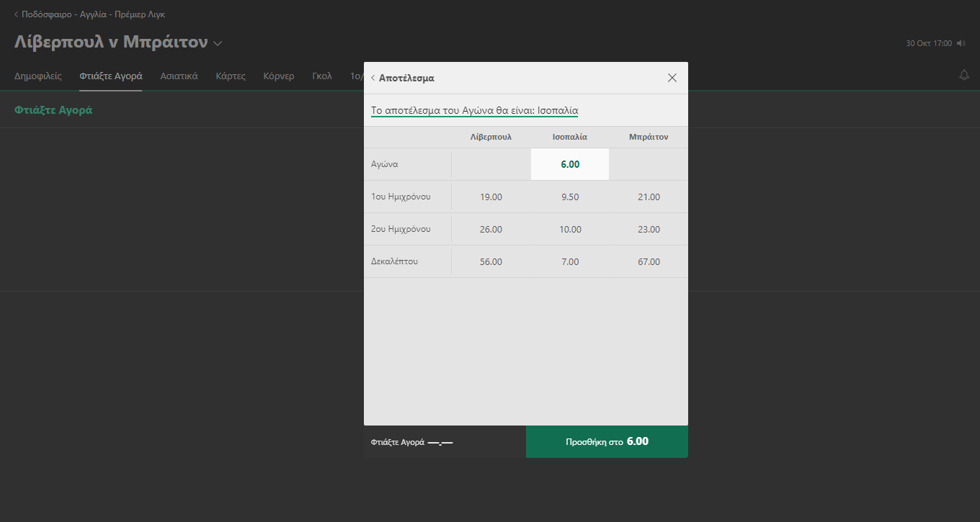The image size is (980, 522).
Task: Open the notifications bell icon
Action: pos(964,75)
